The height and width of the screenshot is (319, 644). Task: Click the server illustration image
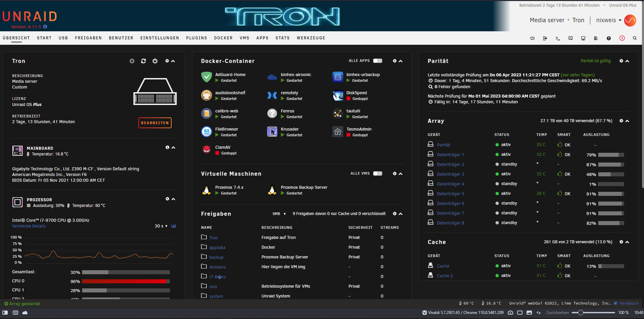(x=155, y=92)
